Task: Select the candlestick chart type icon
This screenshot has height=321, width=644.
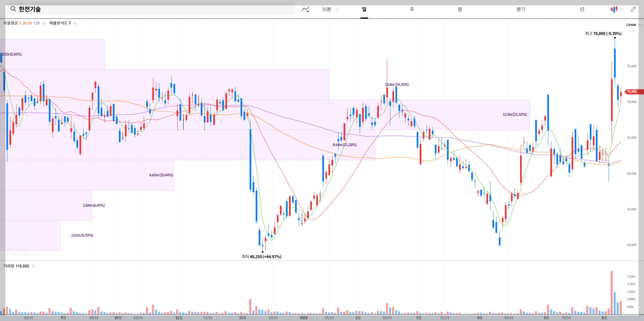Action: click(x=614, y=9)
